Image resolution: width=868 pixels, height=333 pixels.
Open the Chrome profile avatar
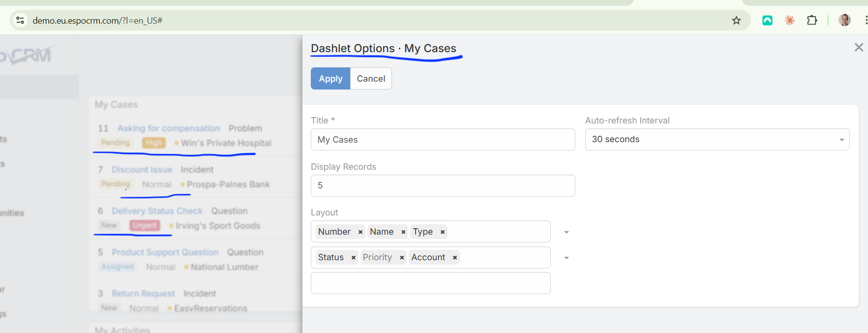(844, 20)
